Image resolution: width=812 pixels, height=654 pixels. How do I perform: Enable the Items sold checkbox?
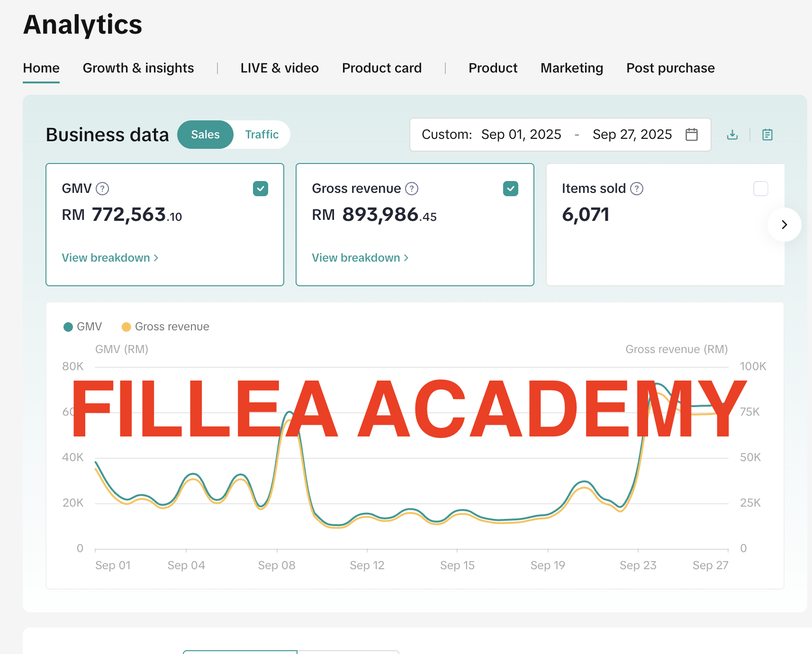click(760, 189)
